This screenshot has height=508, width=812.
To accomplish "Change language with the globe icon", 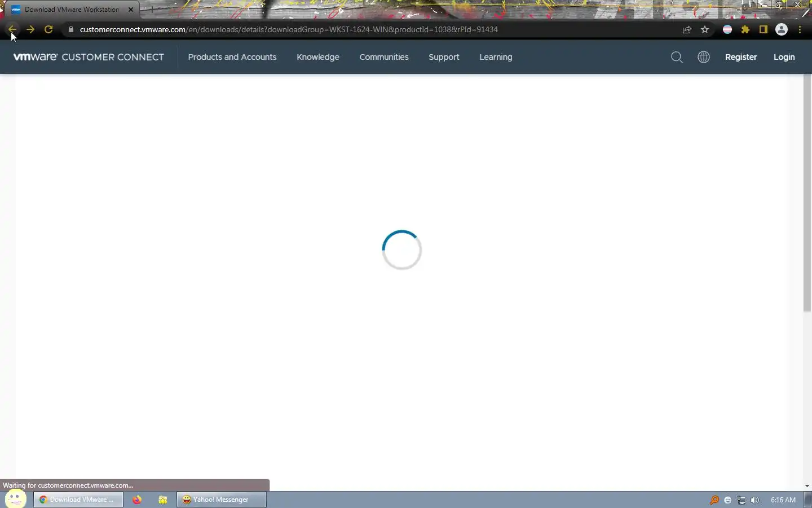I will pos(704,57).
